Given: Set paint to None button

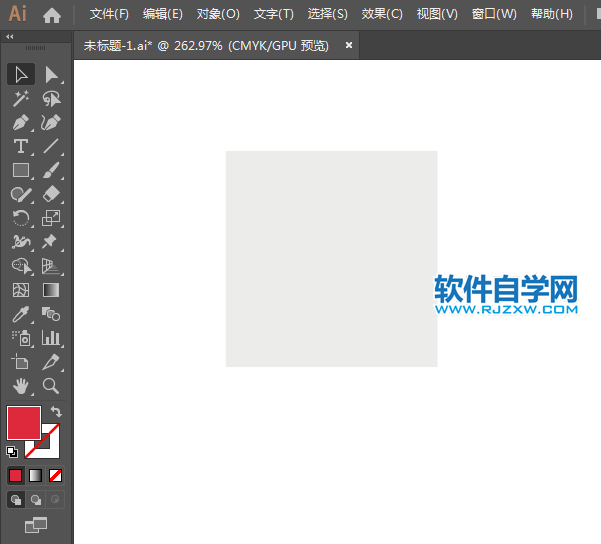Looking at the screenshot, I should tap(56, 476).
